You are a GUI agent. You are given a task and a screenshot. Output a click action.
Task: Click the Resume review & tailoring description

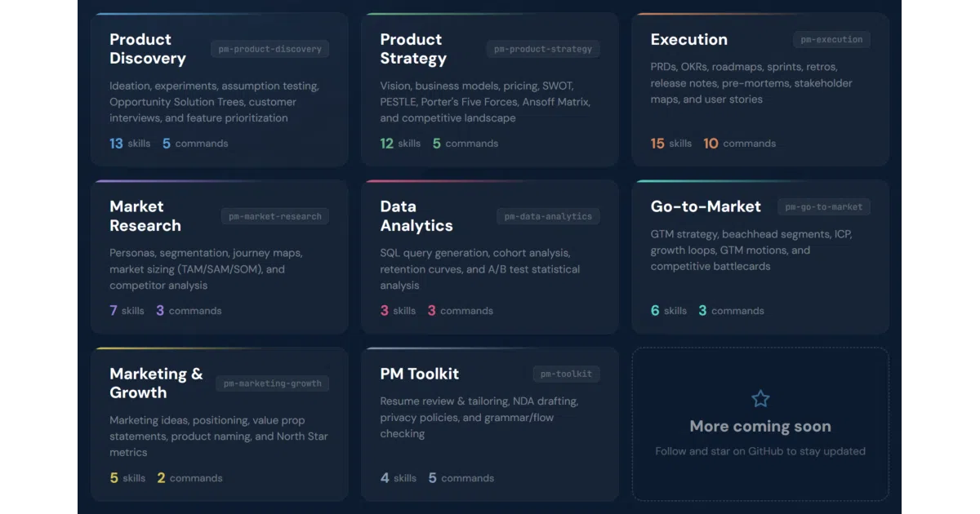coord(479,418)
